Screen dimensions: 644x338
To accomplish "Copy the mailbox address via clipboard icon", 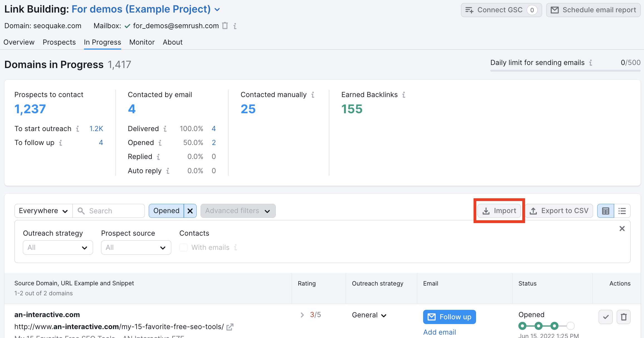I will click(x=225, y=26).
